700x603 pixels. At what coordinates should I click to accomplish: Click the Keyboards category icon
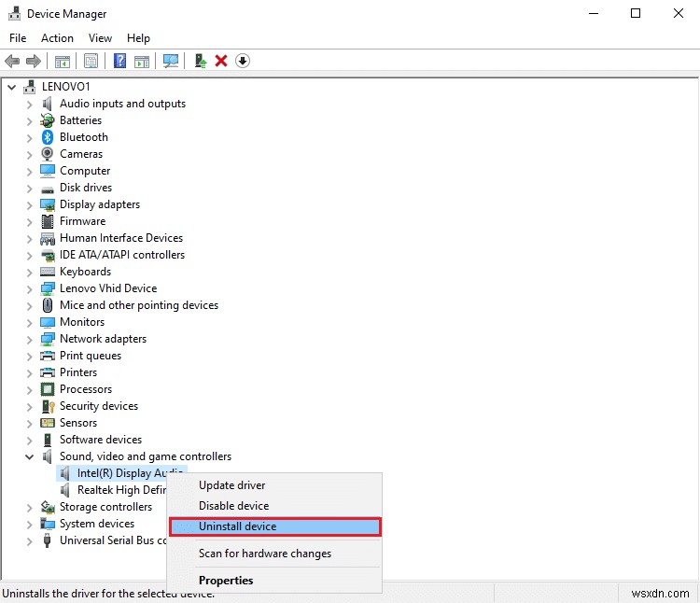point(48,272)
